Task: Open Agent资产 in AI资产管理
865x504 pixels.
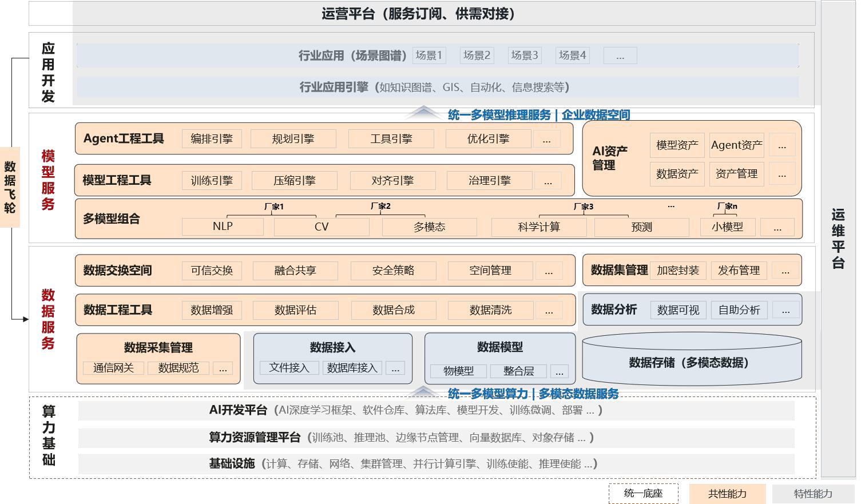Action: point(736,145)
